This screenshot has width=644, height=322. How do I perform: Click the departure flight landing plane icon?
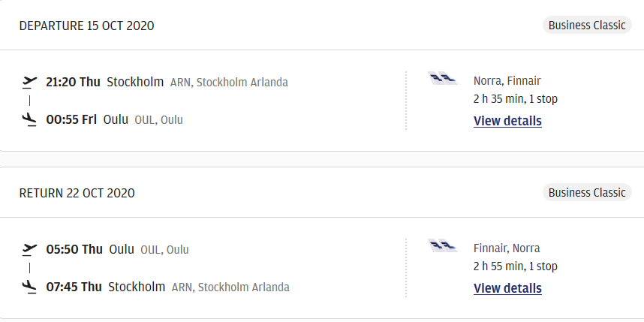29,120
